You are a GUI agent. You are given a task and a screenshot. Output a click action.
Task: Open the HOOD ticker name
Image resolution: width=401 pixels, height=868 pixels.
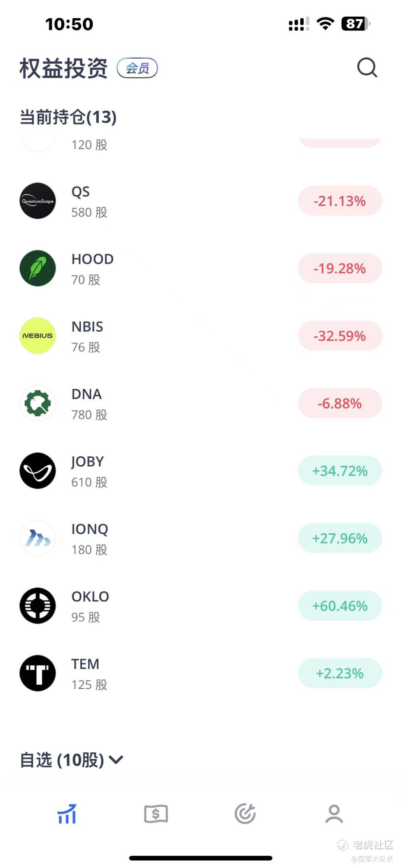coord(93,259)
